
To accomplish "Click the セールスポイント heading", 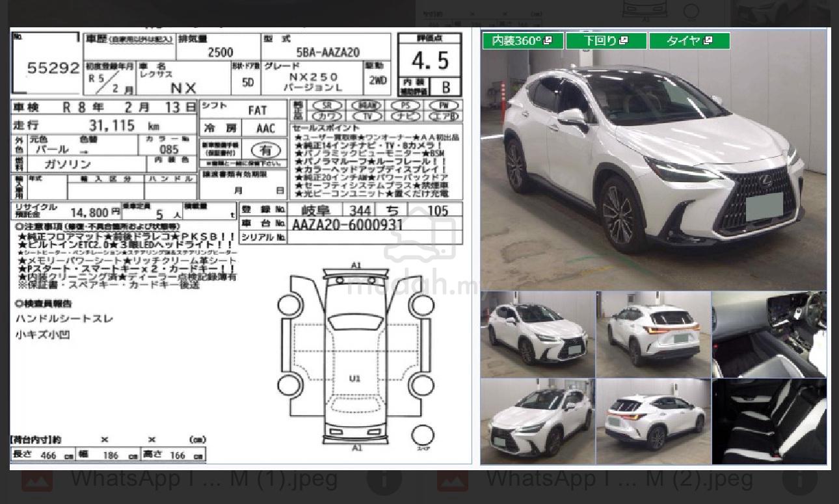I will coord(326,128).
